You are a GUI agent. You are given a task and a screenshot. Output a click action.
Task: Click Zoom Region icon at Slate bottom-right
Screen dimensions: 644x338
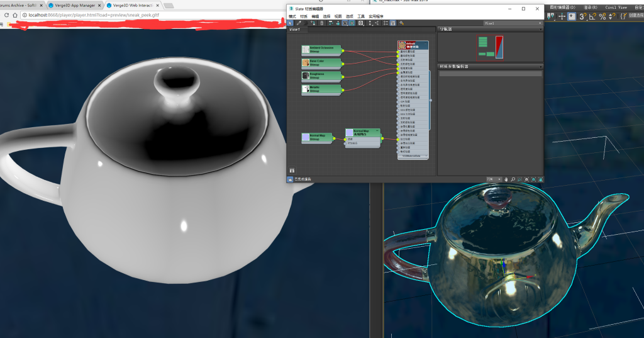(519, 179)
